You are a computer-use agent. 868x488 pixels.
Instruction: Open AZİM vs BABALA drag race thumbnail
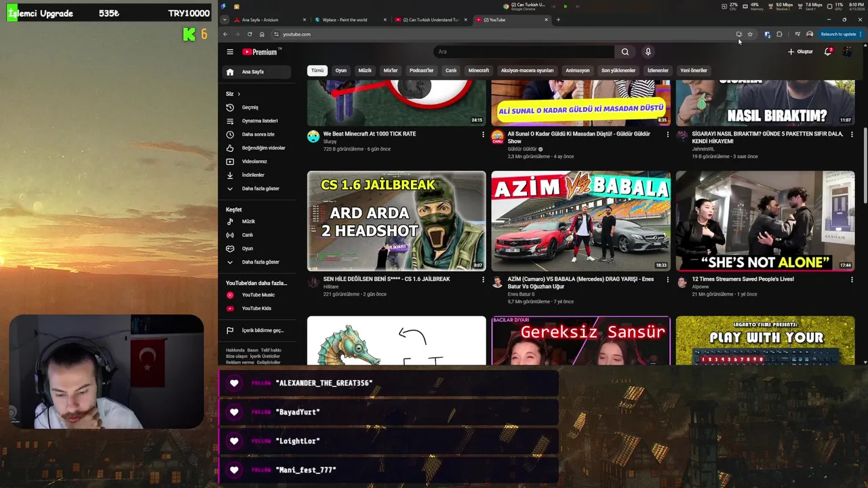(581, 221)
